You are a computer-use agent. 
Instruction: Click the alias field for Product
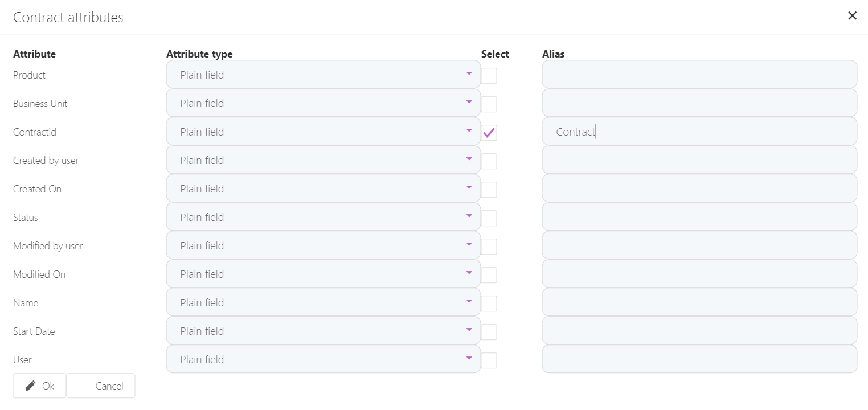(699, 74)
